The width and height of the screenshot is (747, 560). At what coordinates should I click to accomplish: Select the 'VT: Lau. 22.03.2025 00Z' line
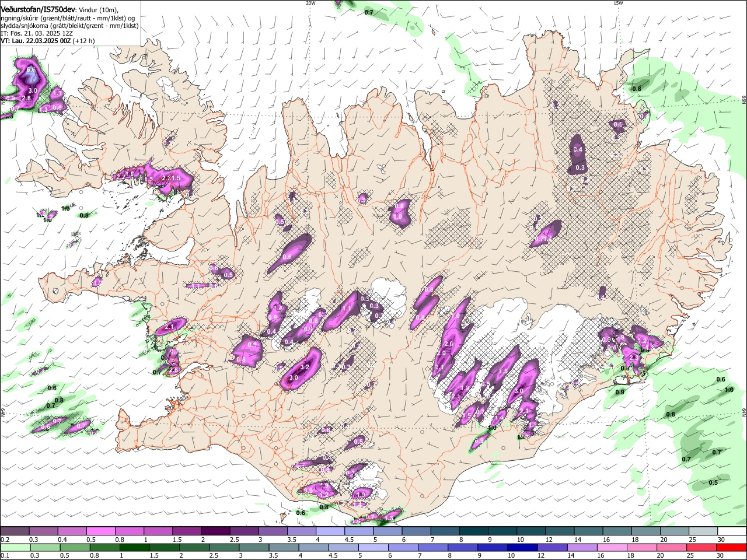pyautogui.click(x=36, y=41)
